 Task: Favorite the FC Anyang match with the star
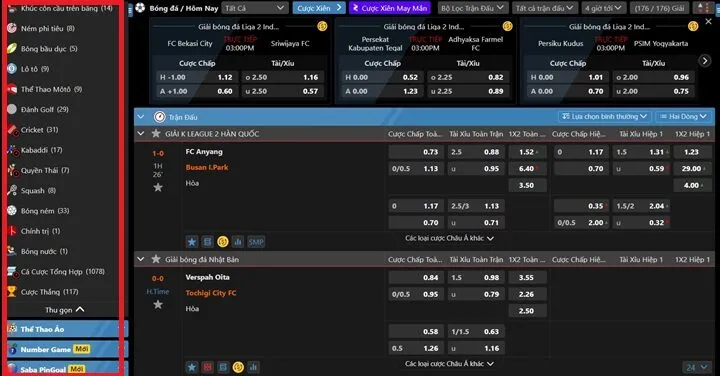[x=158, y=187]
